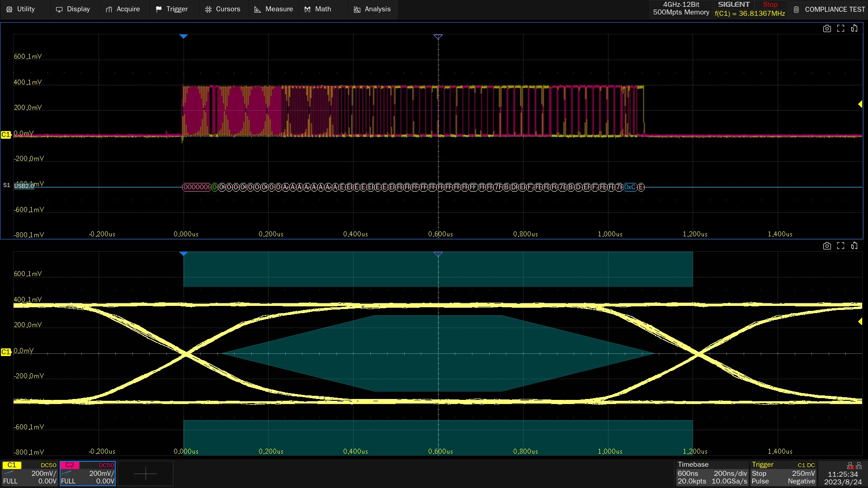
Task: Select the yellow trigger level marker in upper grid
Action: 860,104
